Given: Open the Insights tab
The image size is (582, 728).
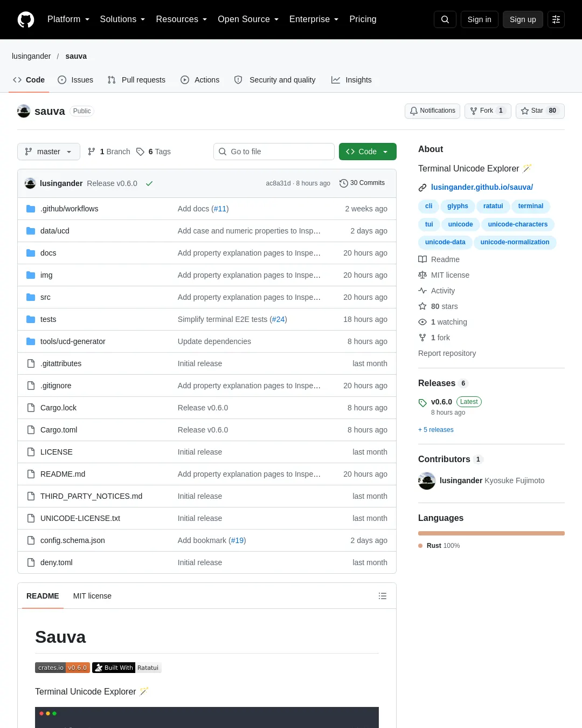Looking at the screenshot, I should point(351,80).
